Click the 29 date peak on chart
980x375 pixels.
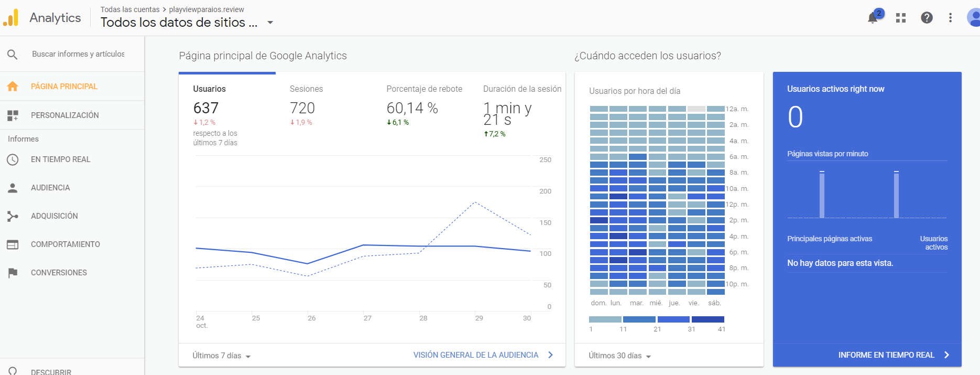pos(475,202)
